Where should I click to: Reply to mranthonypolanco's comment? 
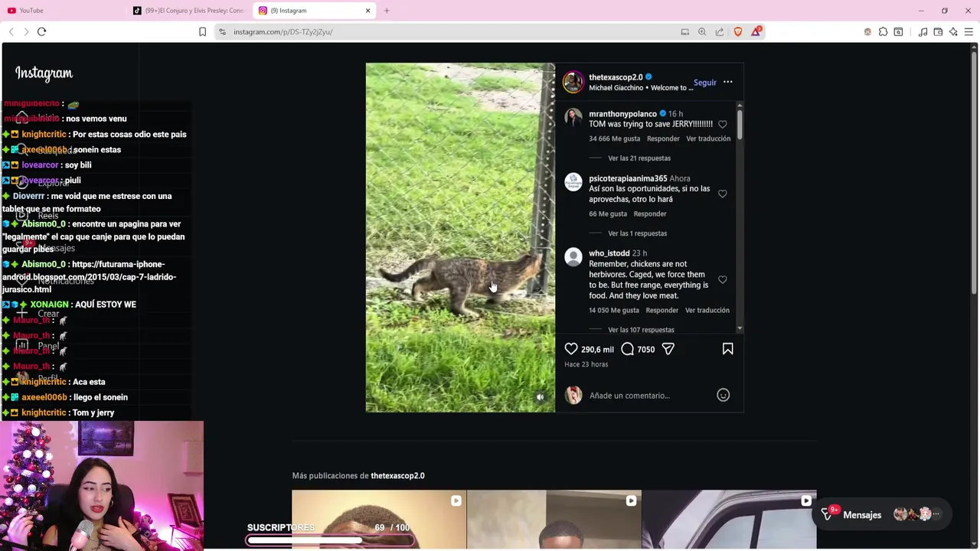click(663, 139)
